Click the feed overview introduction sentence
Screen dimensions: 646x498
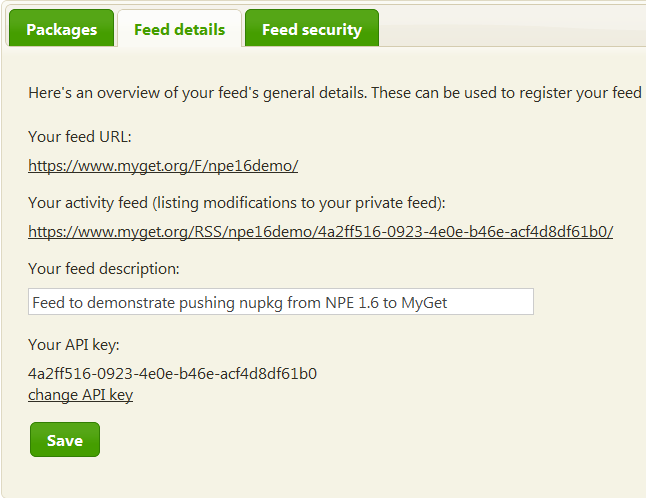tap(335, 93)
